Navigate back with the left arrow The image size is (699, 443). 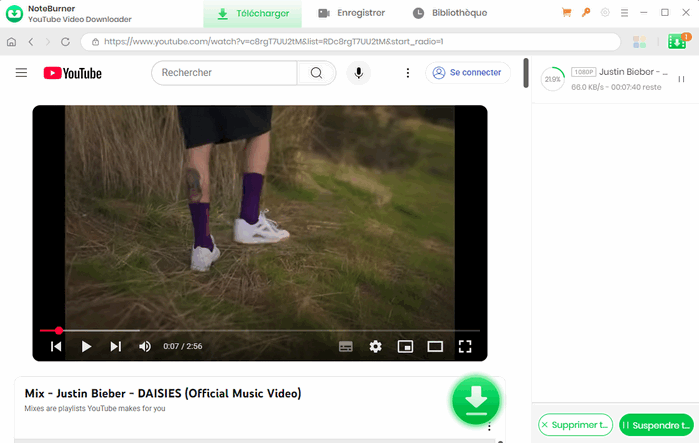31,42
